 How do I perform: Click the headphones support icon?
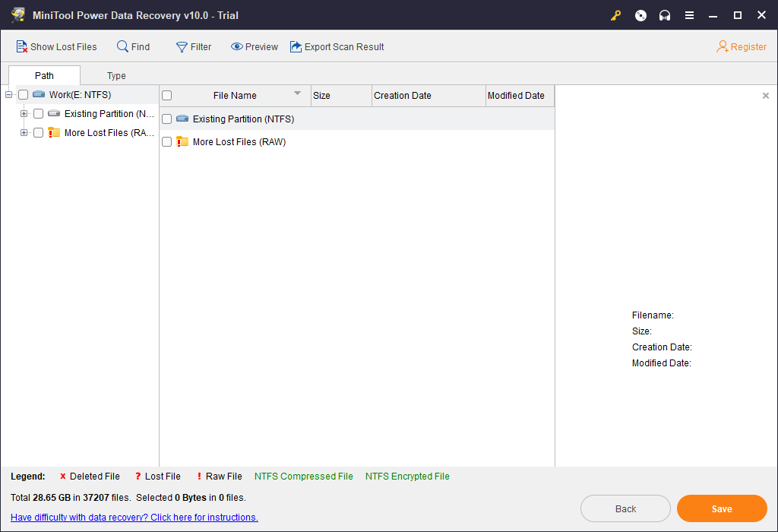click(665, 15)
